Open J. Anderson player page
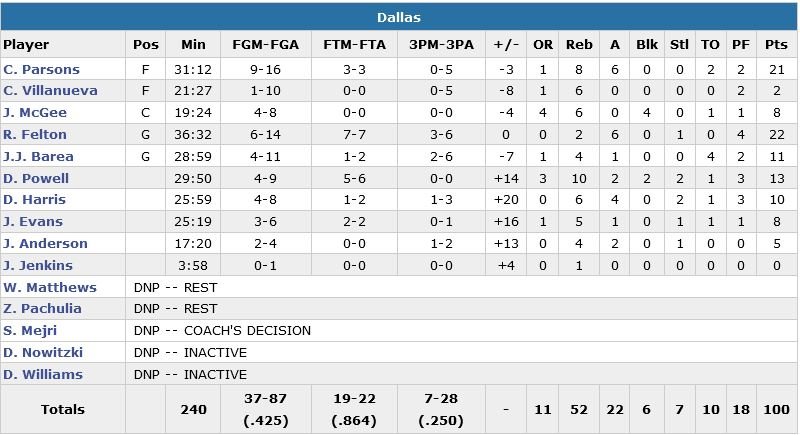Image resolution: width=800 pixels, height=435 pixels. tap(45, 243)
